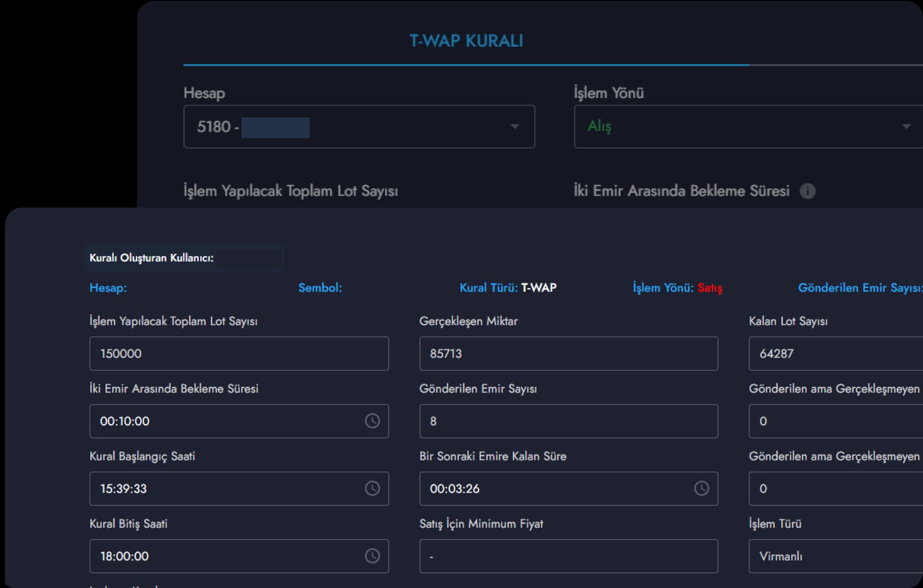The height and width of the screenshot is (588, 923).
Task: Click clock icon in Bir Sonraki Emire Kalan Süre
Action: (x=701, y=488)
